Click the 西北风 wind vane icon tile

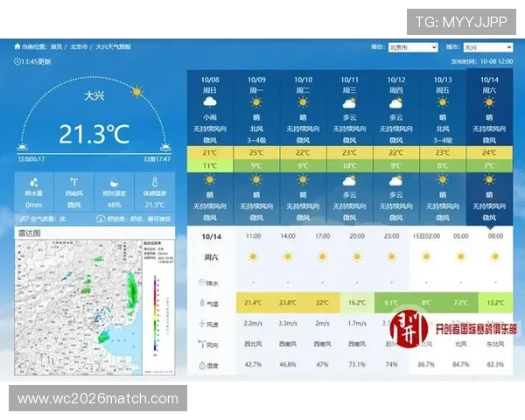point(73,191)
